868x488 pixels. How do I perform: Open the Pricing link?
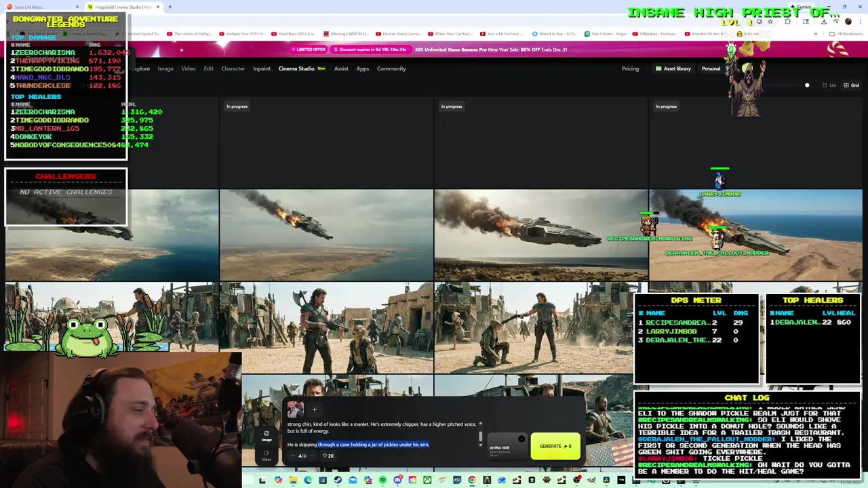pos(630,68)
